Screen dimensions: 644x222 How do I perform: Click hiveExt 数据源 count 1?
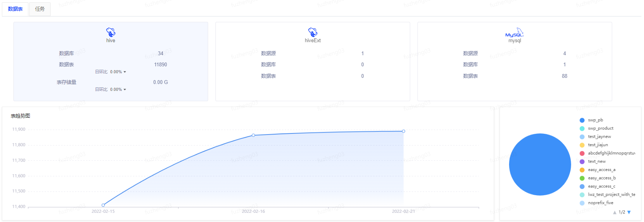pos(363,53)
